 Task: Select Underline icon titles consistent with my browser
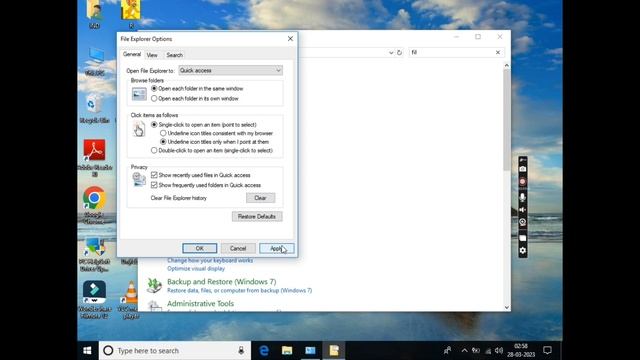pos(216,133)
